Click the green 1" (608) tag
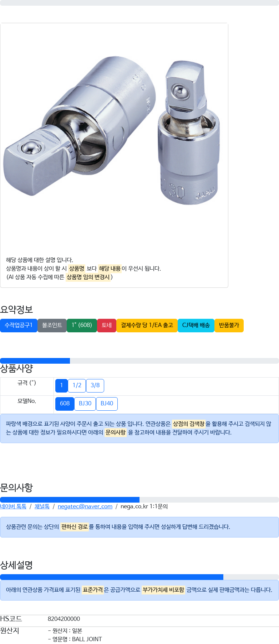The image size is (279, 644). 82,325
